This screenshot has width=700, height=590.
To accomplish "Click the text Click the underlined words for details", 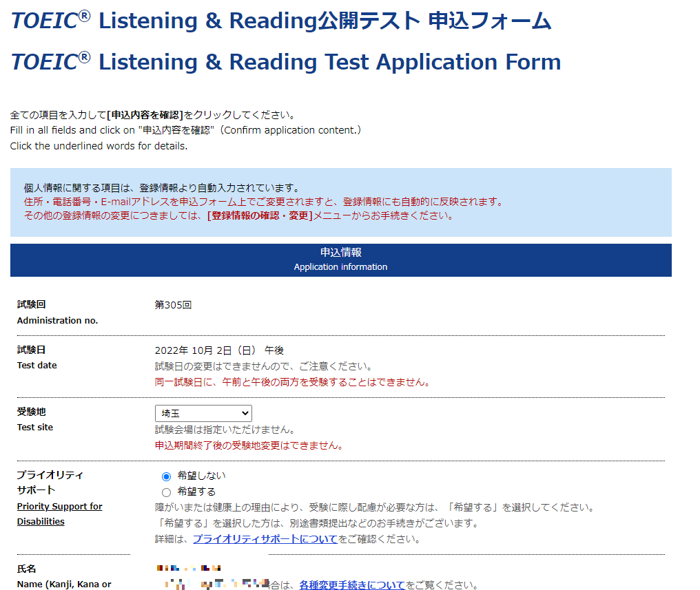I will [99, 146].
